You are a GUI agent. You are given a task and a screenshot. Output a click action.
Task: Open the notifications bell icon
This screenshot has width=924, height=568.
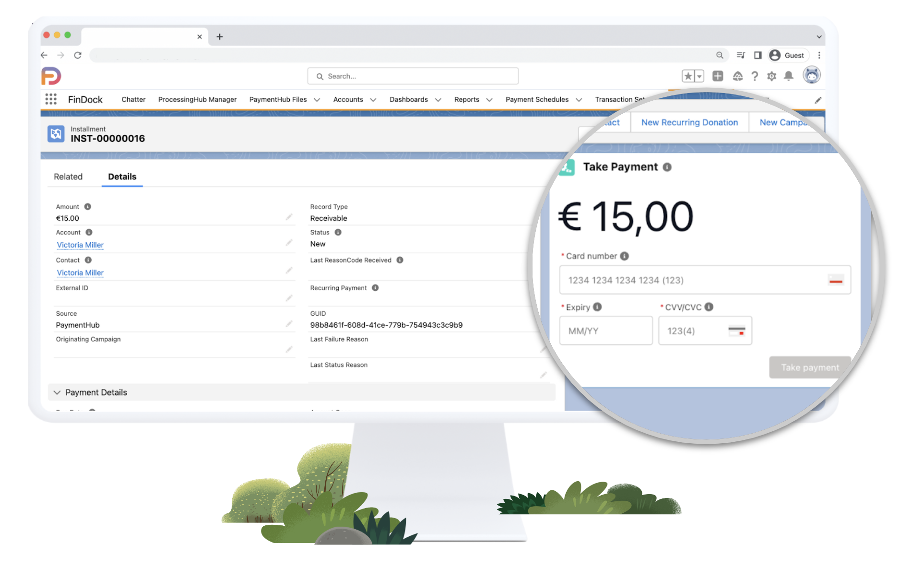click(788, 76)
